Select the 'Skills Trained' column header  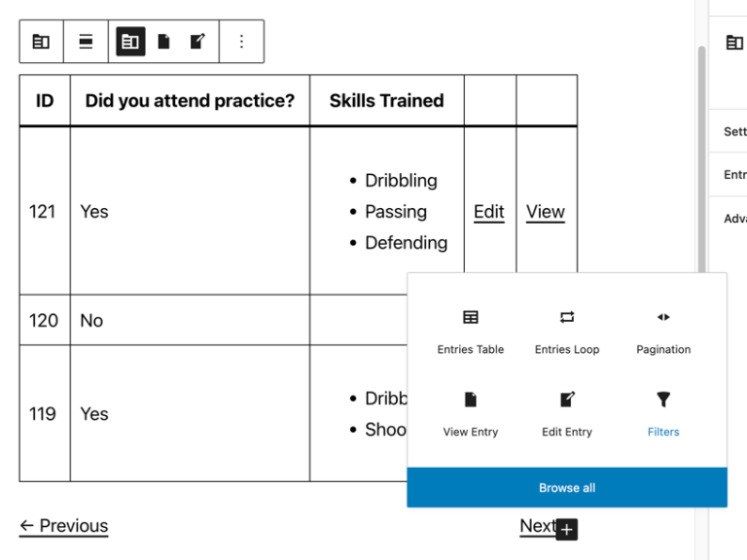pyautogui.click(x=386, y=100)
